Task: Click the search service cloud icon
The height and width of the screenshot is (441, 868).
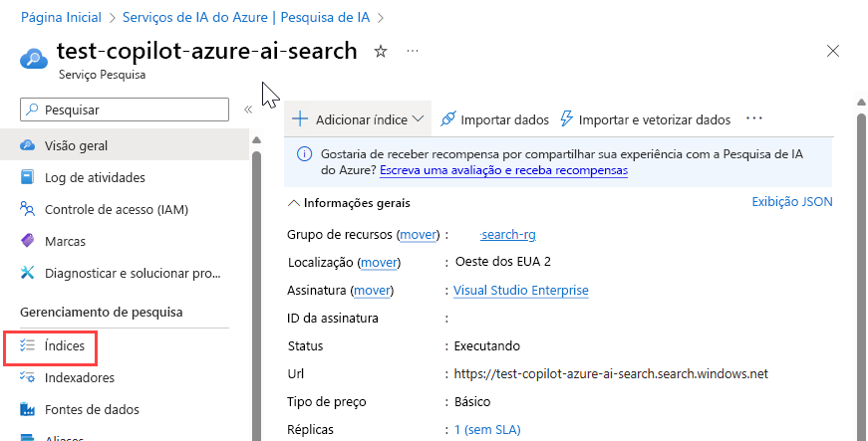Action: (x=34, y=58)
